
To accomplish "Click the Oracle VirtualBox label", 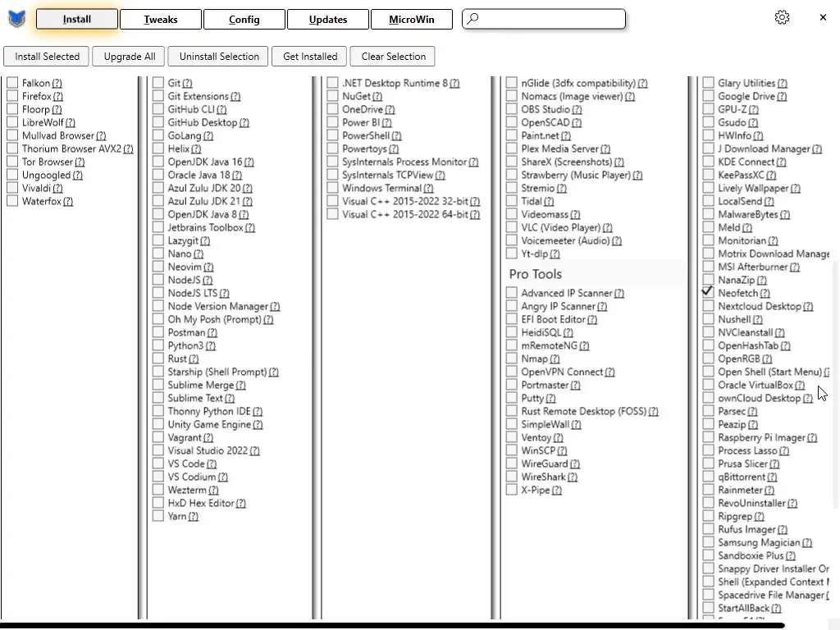I will pos(756,385).
